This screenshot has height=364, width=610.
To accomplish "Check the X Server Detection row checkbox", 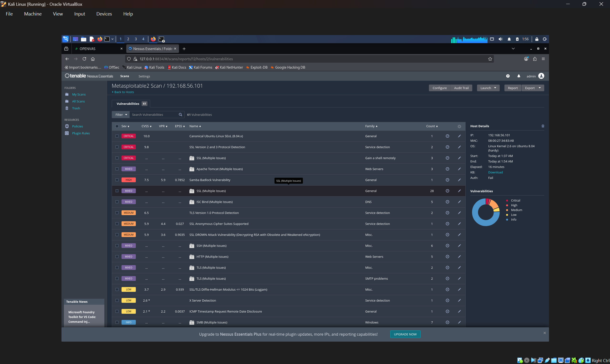I will [117, 300].
